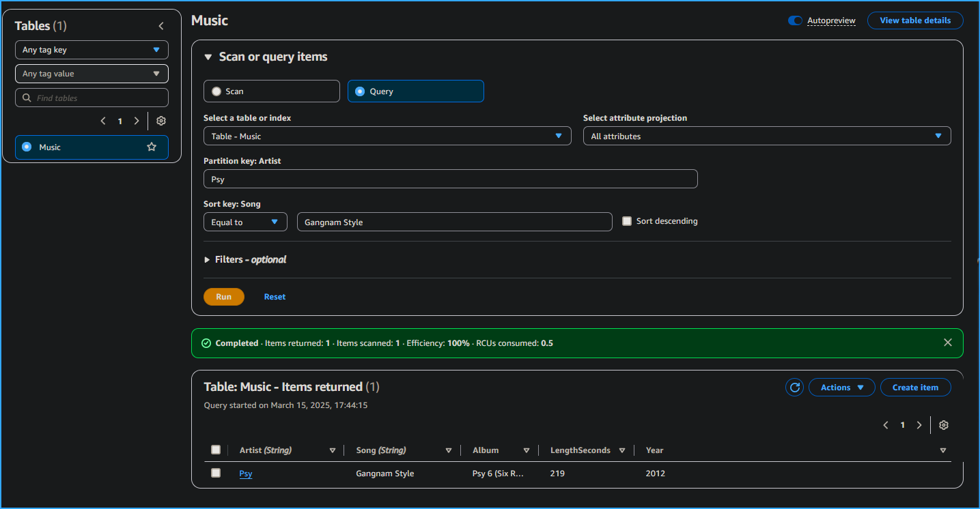Go to previous page in tables list

(x=103, y=121)
